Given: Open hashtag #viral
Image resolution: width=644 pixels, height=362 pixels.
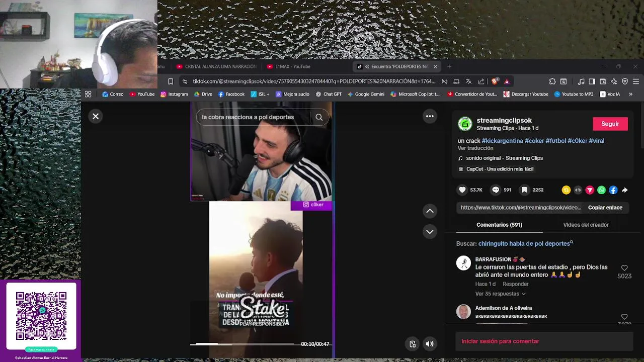Looking at the screenshot, I should (x=597, y=141).
